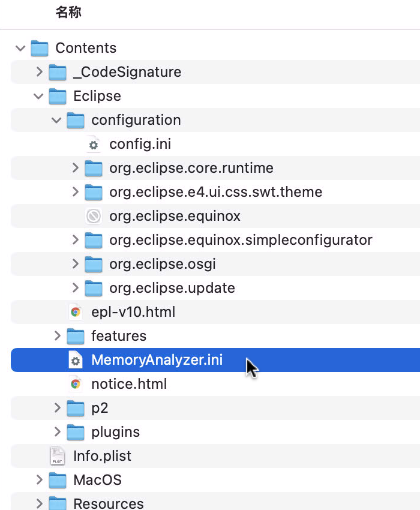Click the notice.html Chrome icon
This screenshot has width=420, height=510.
tap(75, 384)
